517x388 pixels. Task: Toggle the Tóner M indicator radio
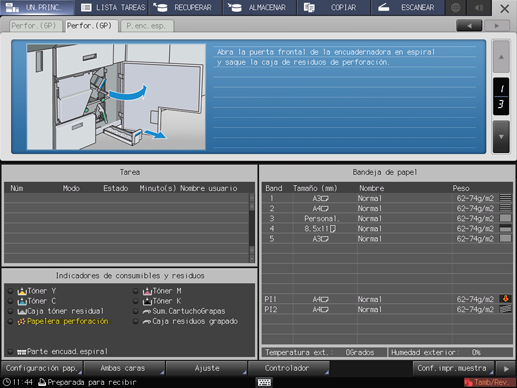point(135,291)
